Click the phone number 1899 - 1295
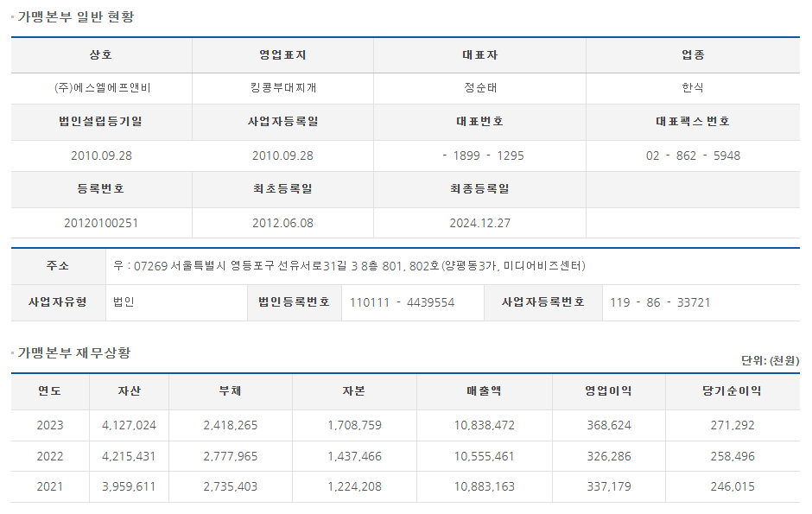Image resolution: width=812 pixels, height=514 pixels. (483, 155)
